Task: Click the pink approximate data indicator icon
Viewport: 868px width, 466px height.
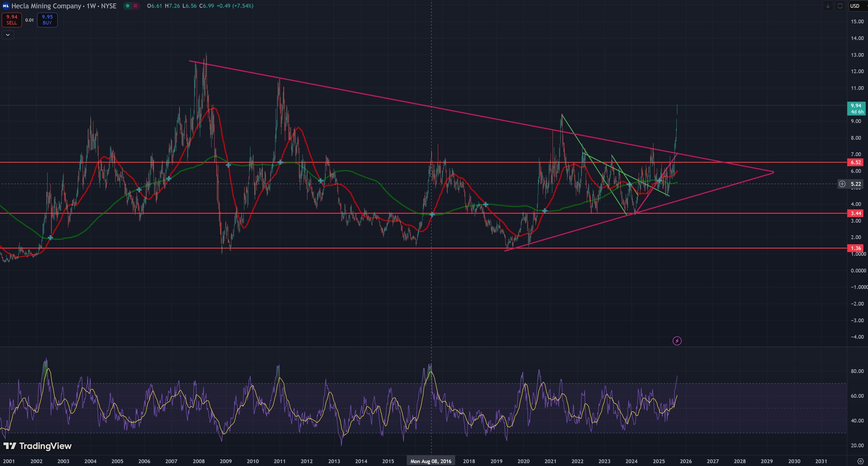Action: point(135,6)
